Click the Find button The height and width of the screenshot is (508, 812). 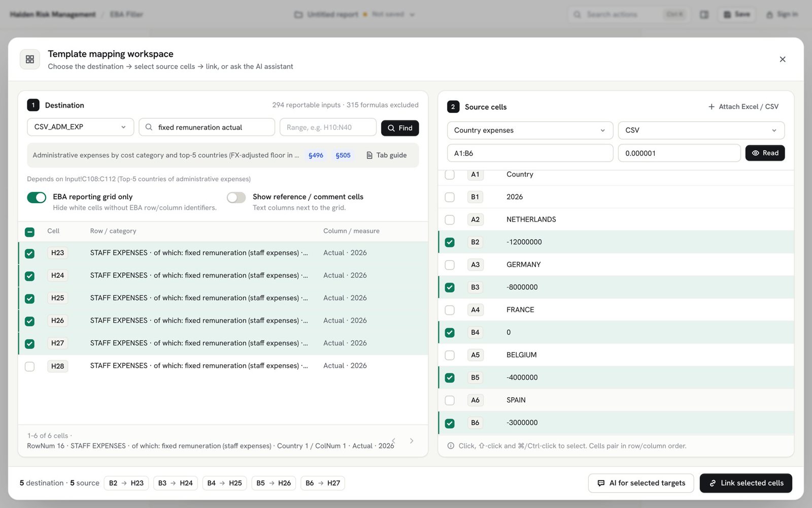pyautogui.click(x=400, y=128)
